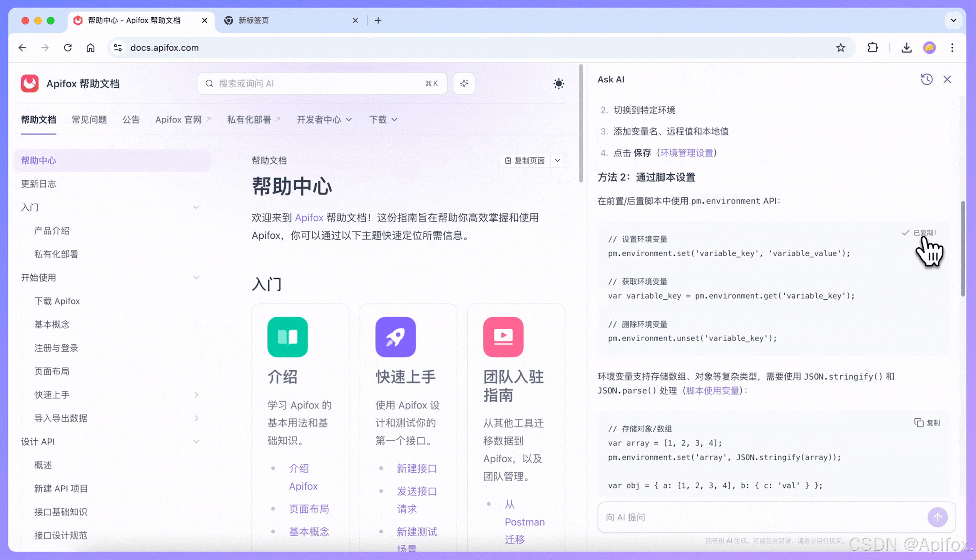
Task: Click the main page vertical scrollbar
Action: 581,123
